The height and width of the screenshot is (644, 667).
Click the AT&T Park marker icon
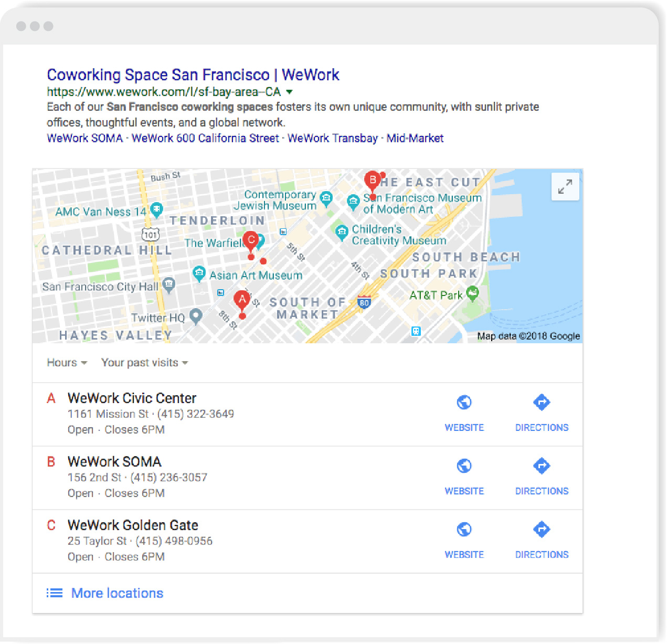click(x=473, y=293)
